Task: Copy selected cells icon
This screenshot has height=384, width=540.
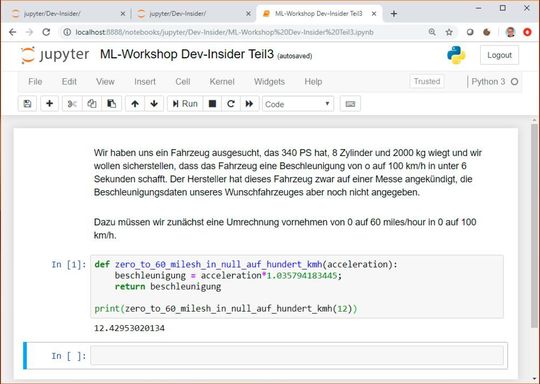Action: [92, 104]
